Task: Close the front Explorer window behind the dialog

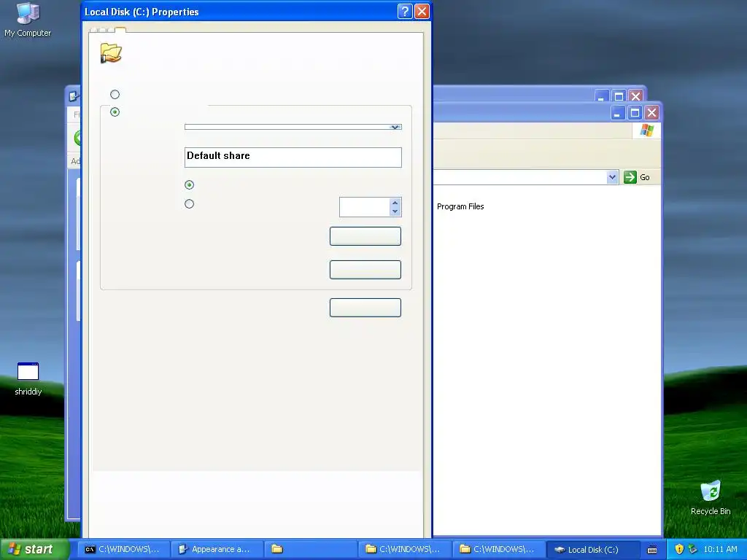Action: point(651,113)
